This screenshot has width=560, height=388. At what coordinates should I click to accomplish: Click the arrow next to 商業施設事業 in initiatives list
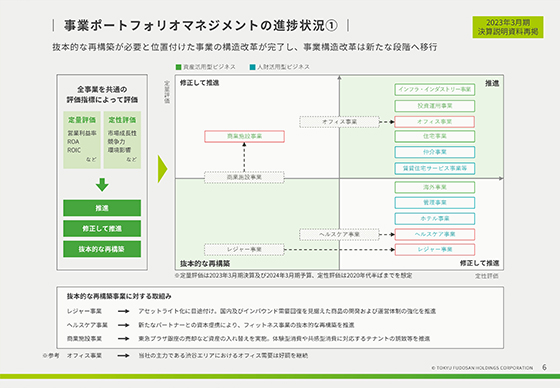point(124,338)
